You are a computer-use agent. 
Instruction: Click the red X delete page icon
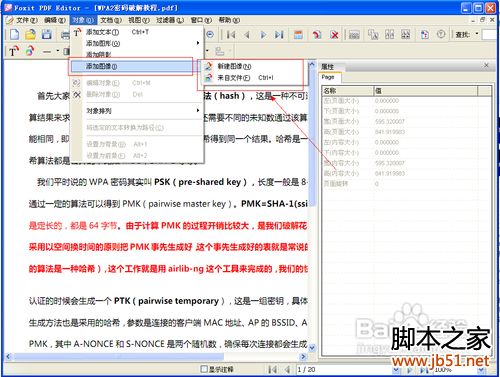pyautogui.click(x=334, y=35)
